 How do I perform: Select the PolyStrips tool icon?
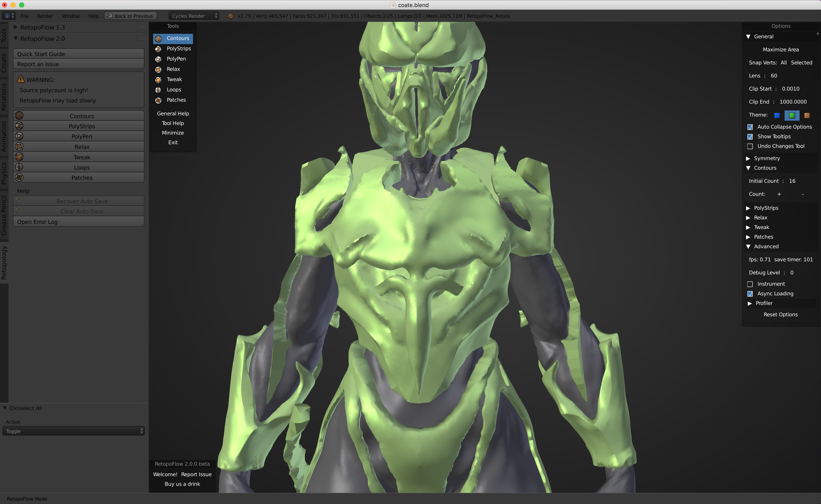click(158, 49)
